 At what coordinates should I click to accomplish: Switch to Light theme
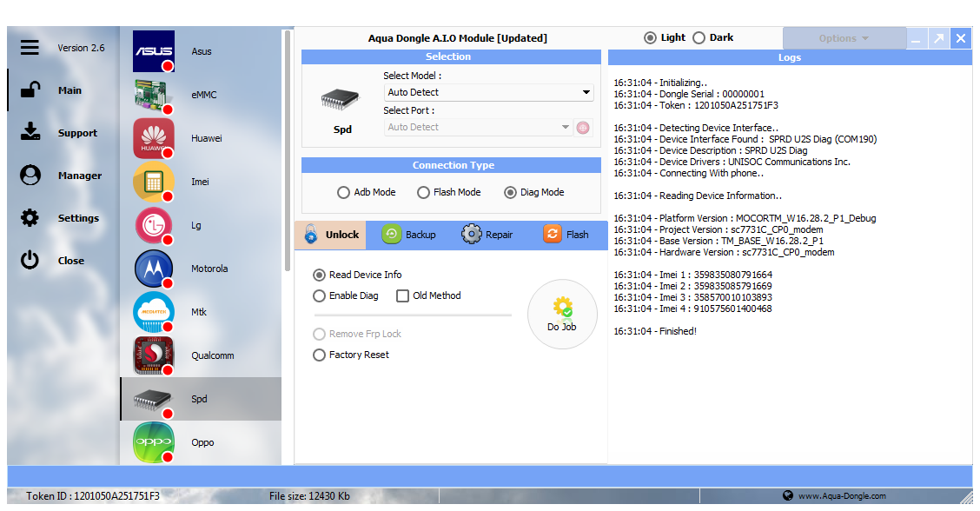click(665, 37)
